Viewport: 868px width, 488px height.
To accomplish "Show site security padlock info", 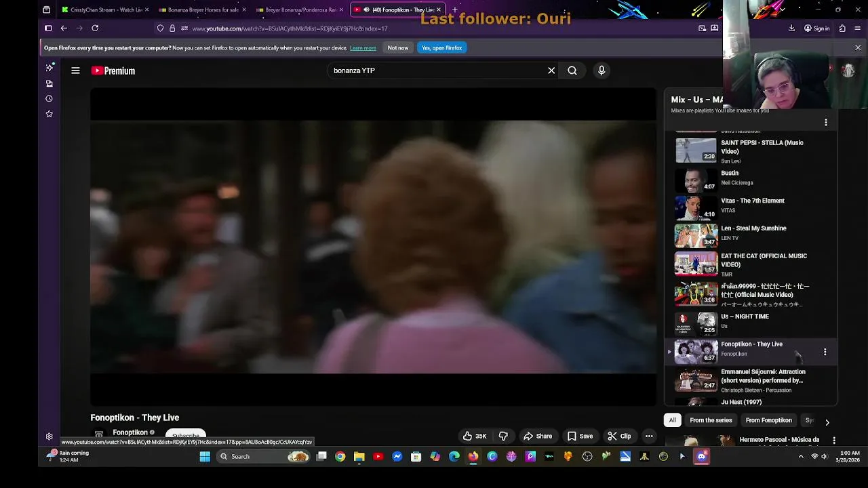I will click(x=172, y=28).
